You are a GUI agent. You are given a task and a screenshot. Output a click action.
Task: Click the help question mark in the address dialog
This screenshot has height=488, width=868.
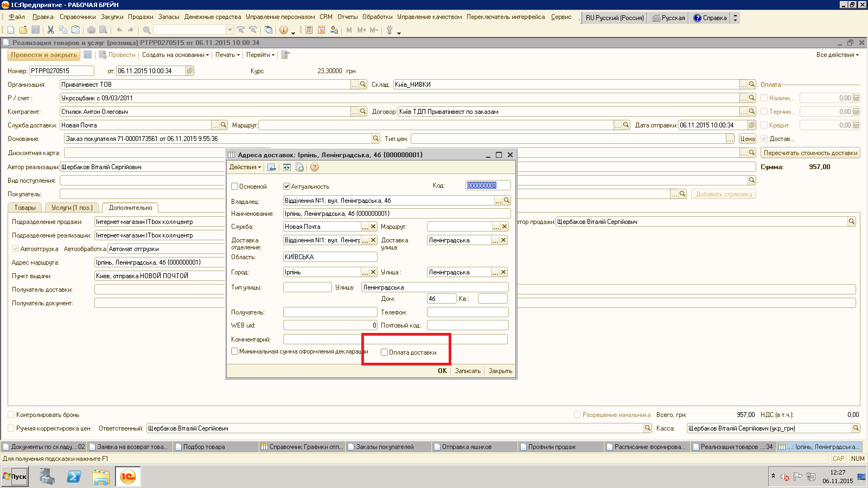(315, 168)
